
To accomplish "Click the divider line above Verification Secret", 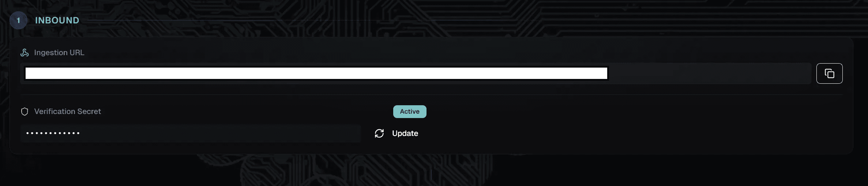I will click(432, 95).
